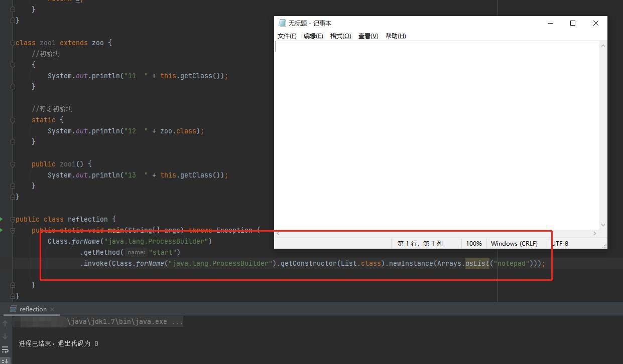Collapse the public zoo1() constructor fold marker
Screen dimensions: 623x364
point(13,164)
